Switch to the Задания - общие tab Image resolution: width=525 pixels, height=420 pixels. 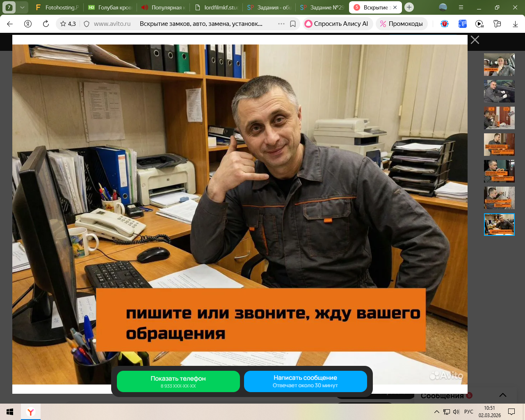click(269, 7)
